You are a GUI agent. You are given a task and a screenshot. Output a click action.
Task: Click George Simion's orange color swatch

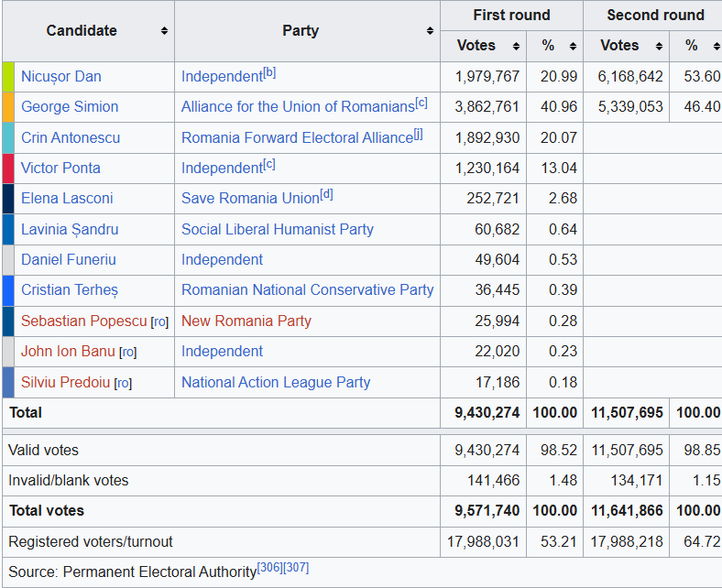click(8, 106)
